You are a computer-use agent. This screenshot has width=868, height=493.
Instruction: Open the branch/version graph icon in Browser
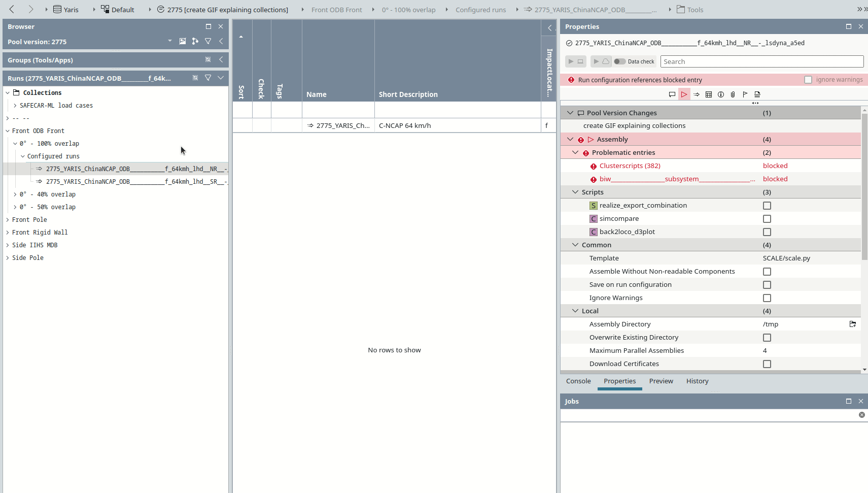[x=195, y=41]
